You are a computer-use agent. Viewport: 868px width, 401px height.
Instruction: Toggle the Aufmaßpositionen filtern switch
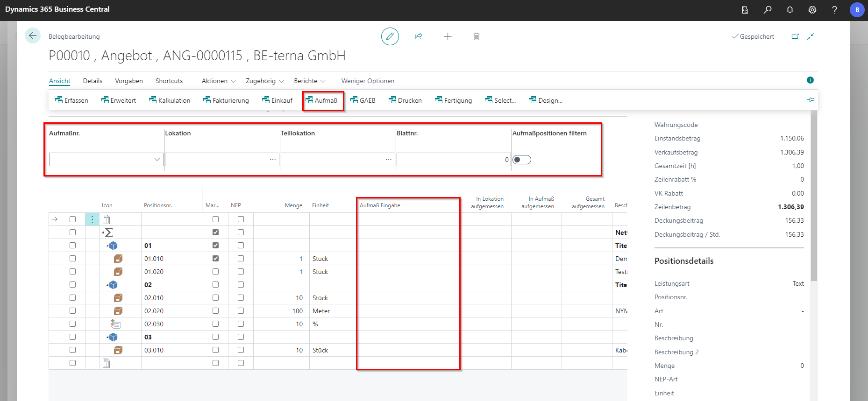click(522, 160)
